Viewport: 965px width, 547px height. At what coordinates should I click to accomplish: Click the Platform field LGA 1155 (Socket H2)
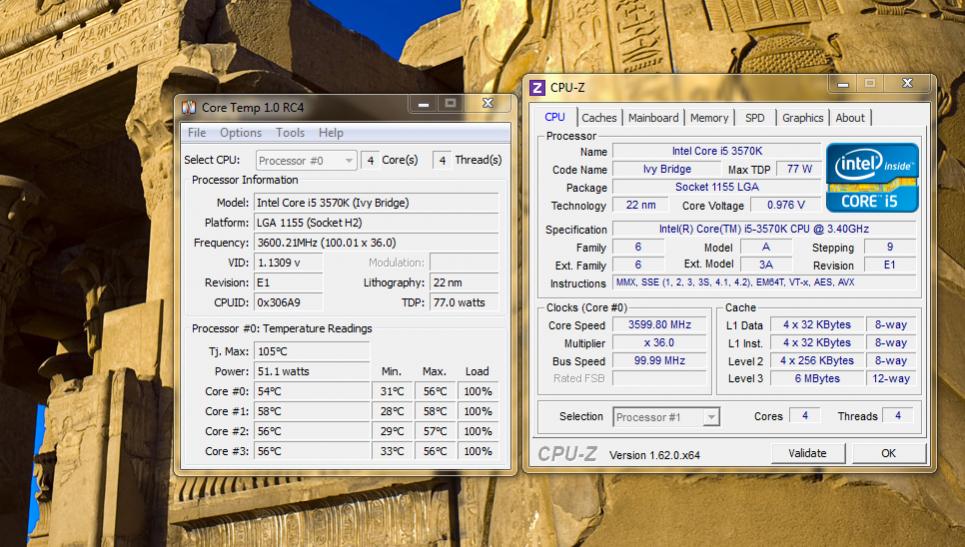coord(376,223)
